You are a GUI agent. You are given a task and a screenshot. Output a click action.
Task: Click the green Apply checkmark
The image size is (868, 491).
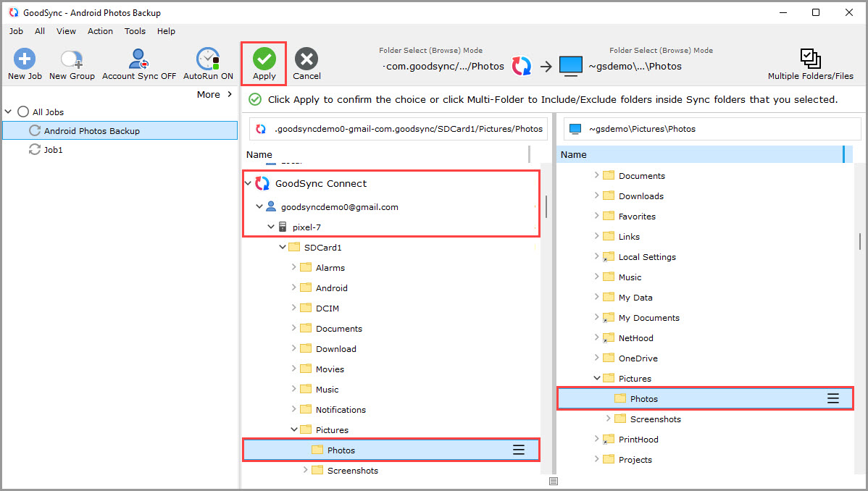[x=264, y=59]
